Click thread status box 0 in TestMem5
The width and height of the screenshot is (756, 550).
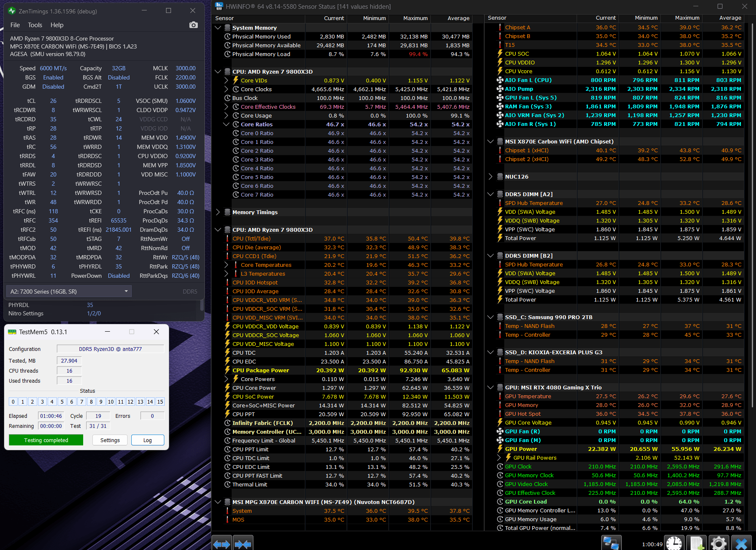point(13,402)
